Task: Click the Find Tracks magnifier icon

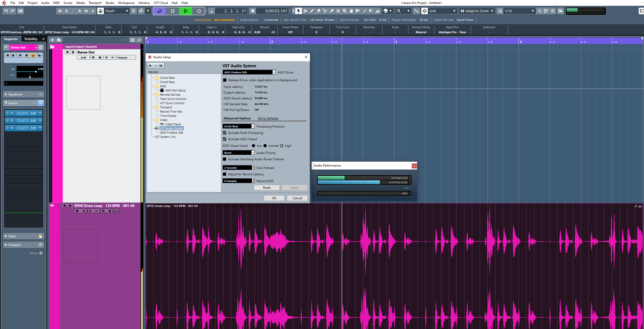Action: point(139,40)
